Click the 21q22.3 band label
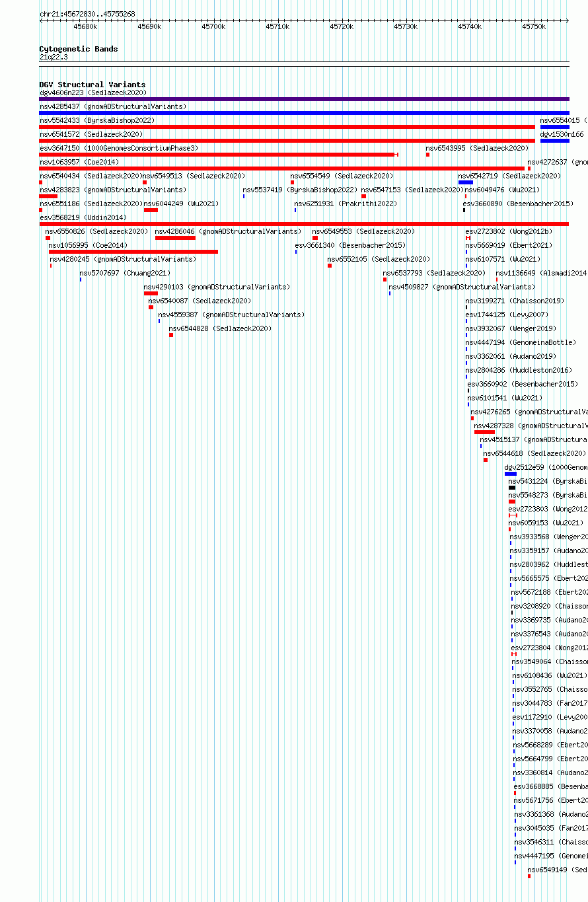The image size is (588, 902). pos(54,57)
